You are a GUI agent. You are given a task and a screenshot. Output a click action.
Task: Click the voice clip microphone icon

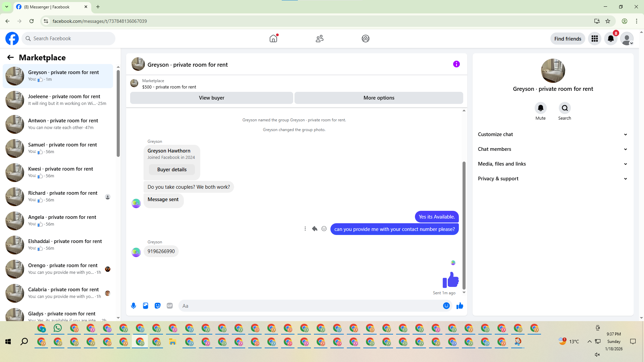tap(133, 306)
